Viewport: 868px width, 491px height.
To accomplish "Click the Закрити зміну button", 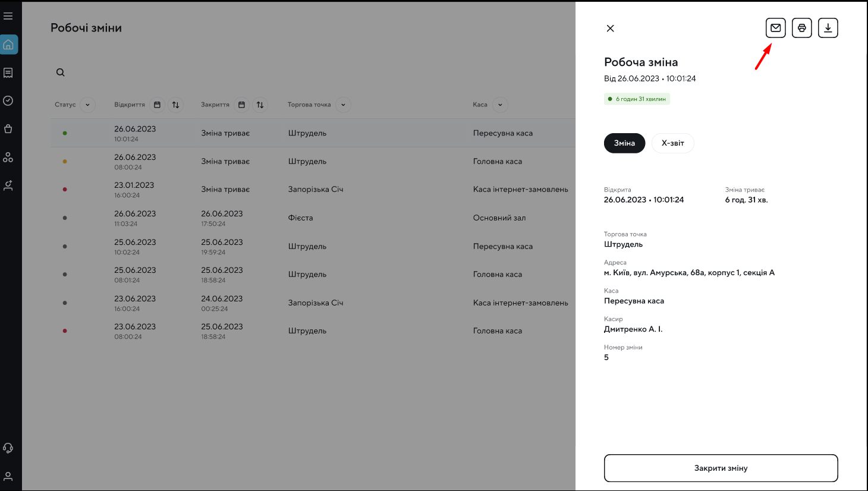I will 721,468.
